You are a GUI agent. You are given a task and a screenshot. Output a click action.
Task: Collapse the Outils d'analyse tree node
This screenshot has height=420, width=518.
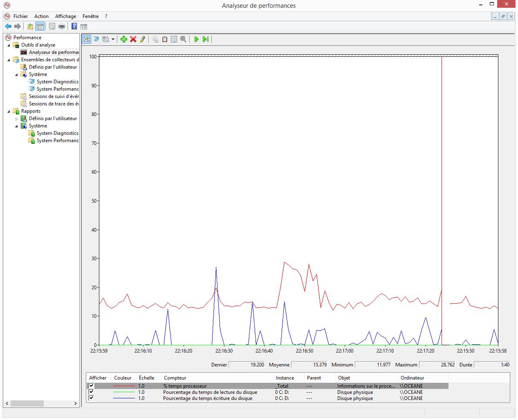[9, 45]
